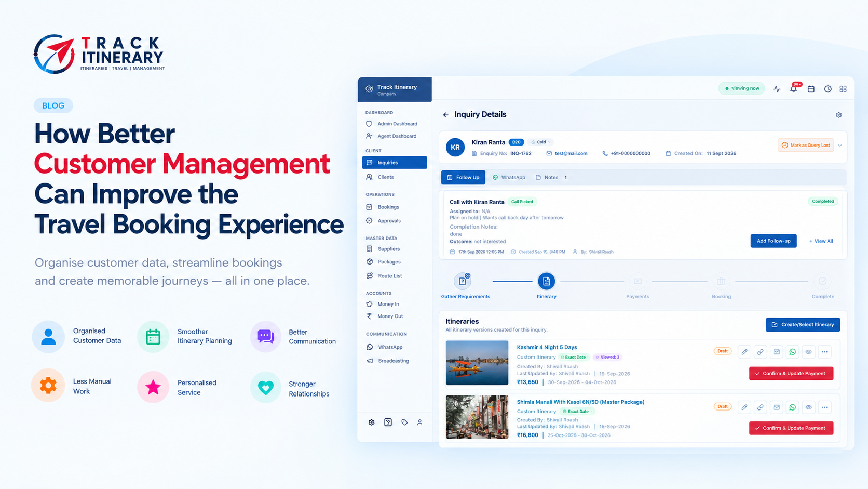Viewport: 868px width, 489px height.
Task: Click the viewing now status pill
Action: click(x=742, y=88)
